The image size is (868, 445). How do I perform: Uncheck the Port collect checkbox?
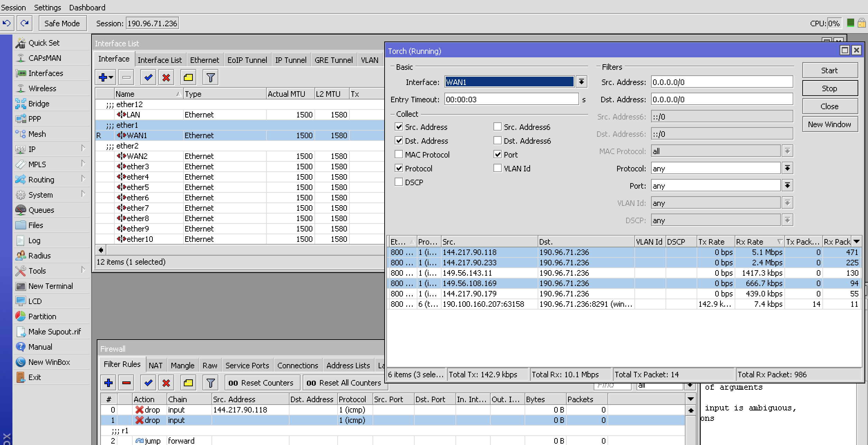pos(498,154)
